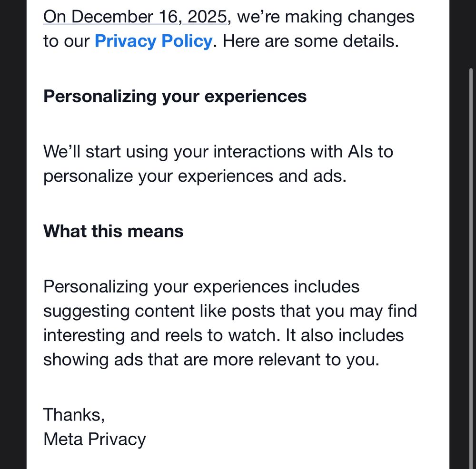Click the 'Meta Privacy' signature text
Image resolution: width=476 pixels, height=469 pixels.
94,439
